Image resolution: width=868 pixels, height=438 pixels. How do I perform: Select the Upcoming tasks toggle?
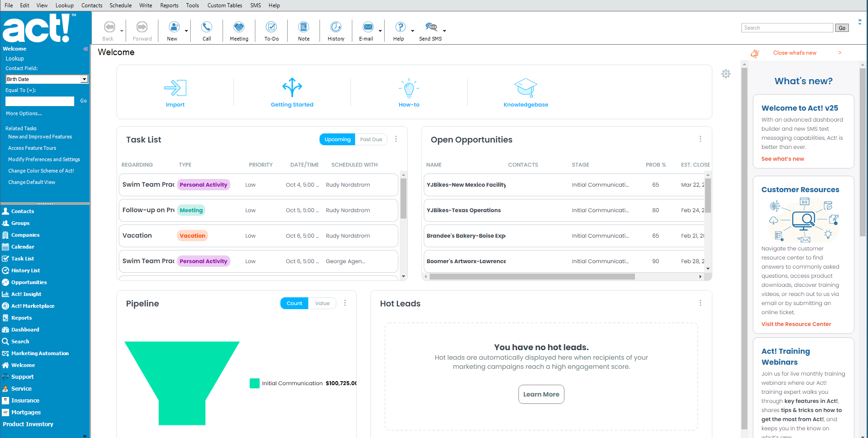tap(337, 139)
